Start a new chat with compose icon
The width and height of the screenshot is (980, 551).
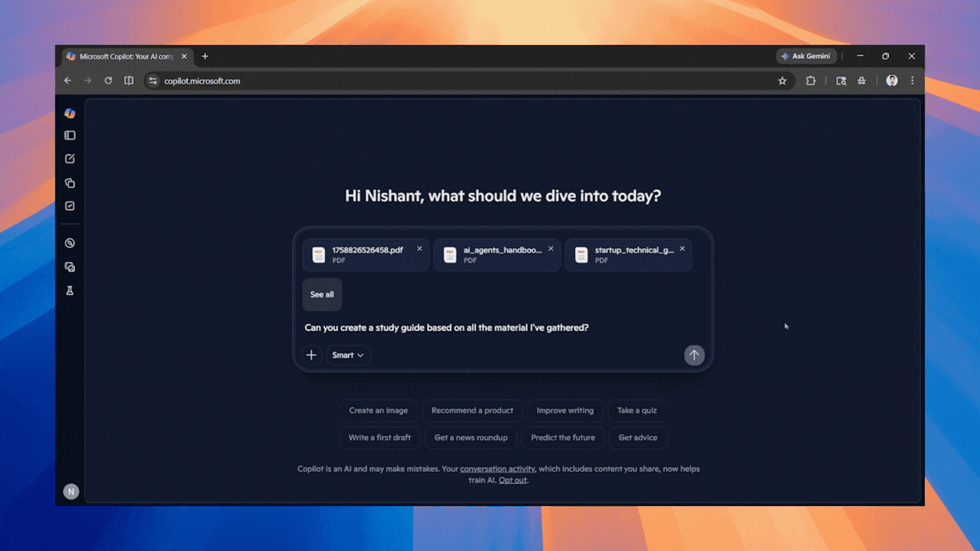tap(70, 159)
